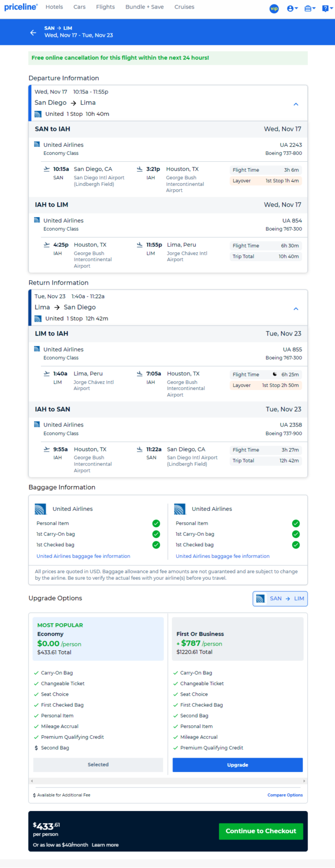Open left United Airlines baggage fee information link

(83, 556)
